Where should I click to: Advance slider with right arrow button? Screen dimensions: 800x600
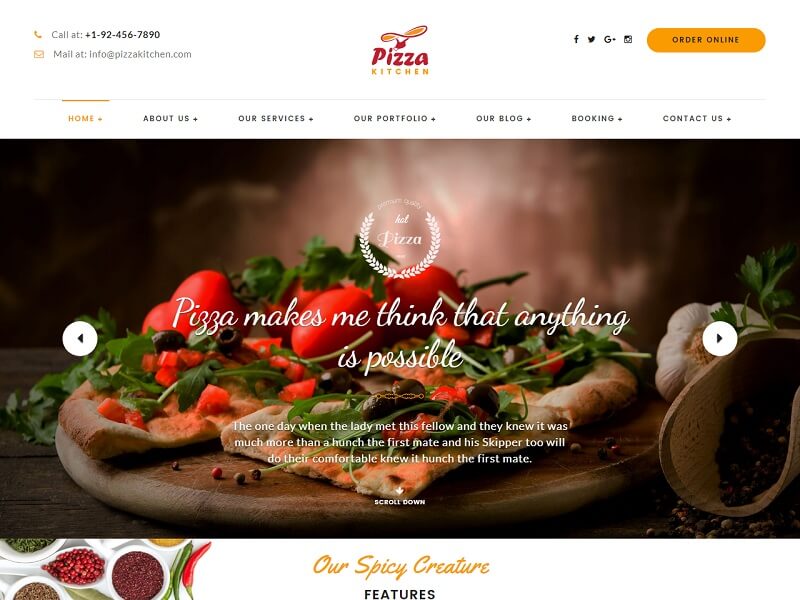tap(719, 338)
